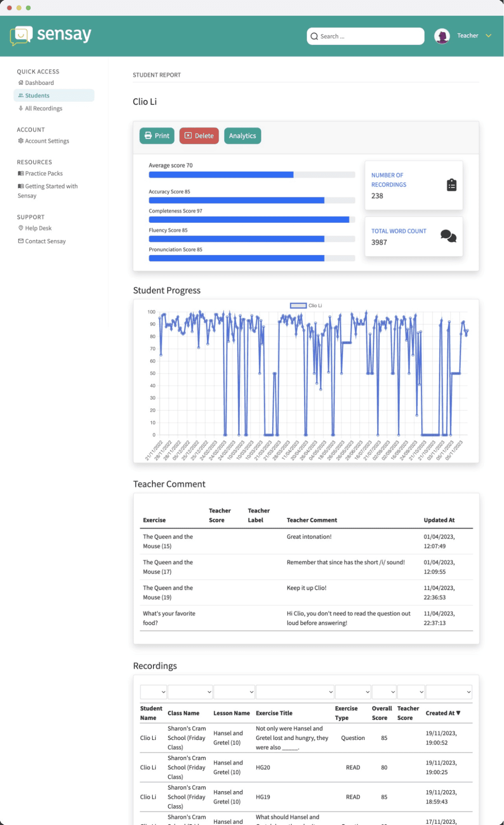Click the envelope icon beside Contact Sensay

[x=21, y=241]
